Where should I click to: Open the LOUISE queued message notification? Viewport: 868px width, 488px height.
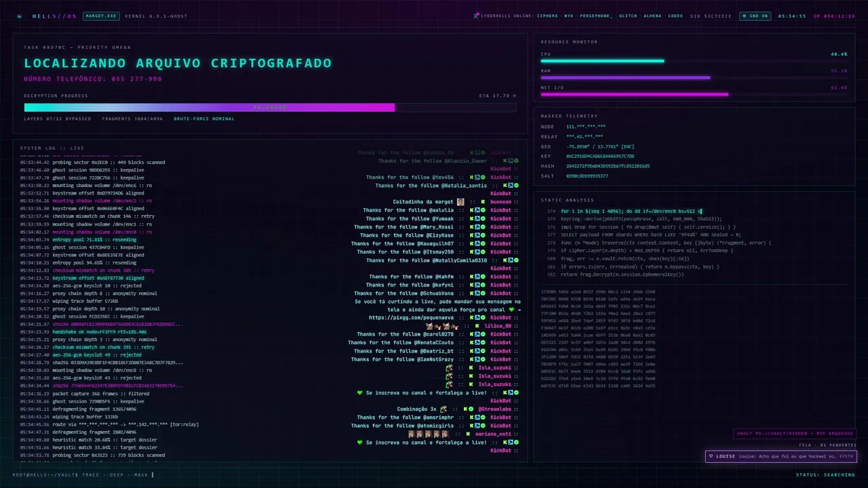click(x=781, y=456)
